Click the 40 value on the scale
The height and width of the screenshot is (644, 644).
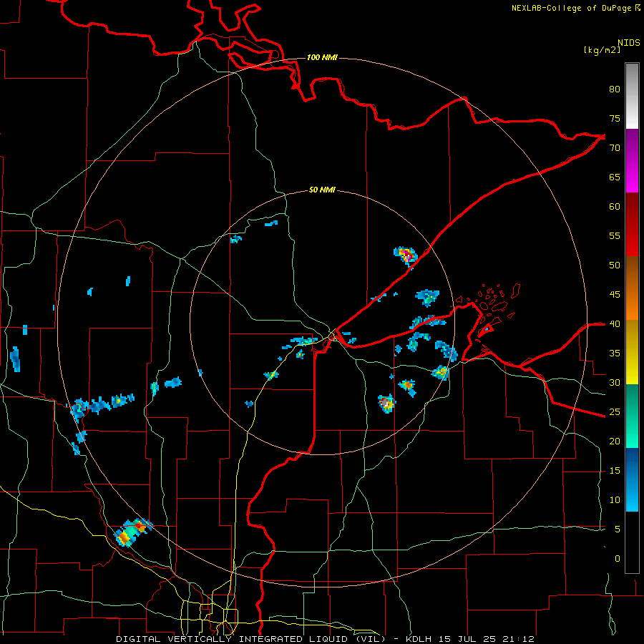[615, 324]
